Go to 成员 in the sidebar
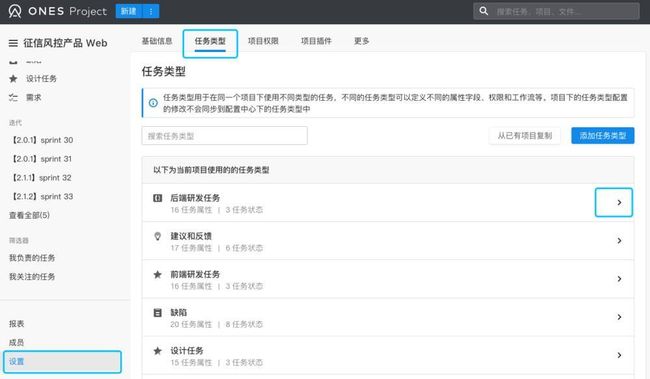 click(x=17, y=343)
